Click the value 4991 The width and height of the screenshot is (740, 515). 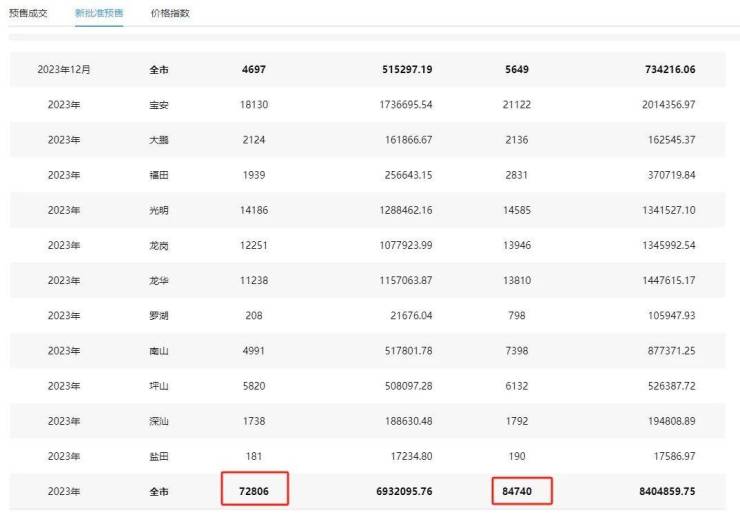254,351
